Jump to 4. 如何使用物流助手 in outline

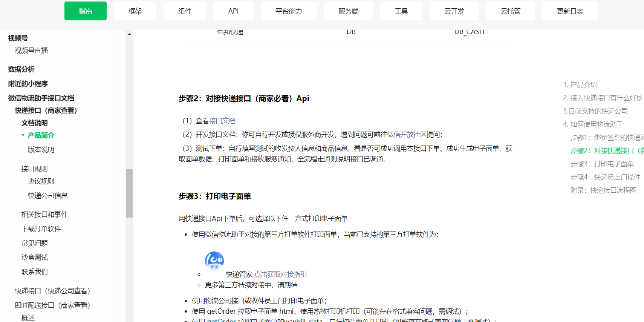pos(593,124)
